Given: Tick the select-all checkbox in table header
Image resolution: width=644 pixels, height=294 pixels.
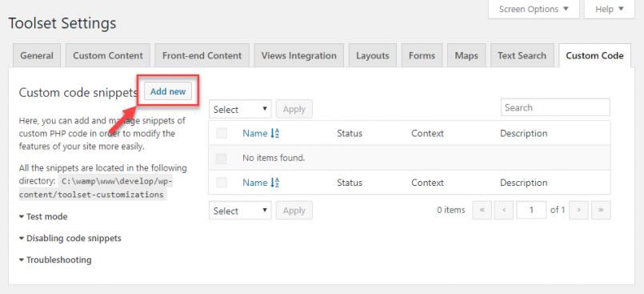Looking at the screenshot, I should [x=222, y=133].
